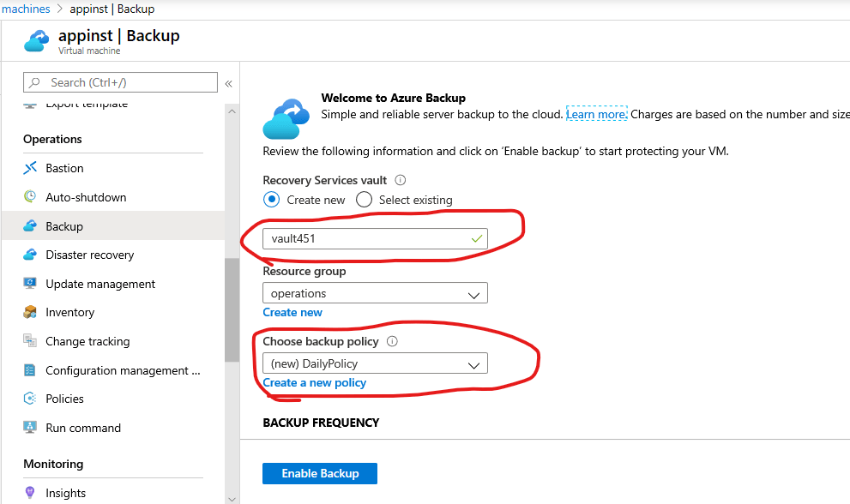Viewport: 850px width, 504px height.
Task: Open the Resource group operations dropdown
Action: [x=375, y=293]
